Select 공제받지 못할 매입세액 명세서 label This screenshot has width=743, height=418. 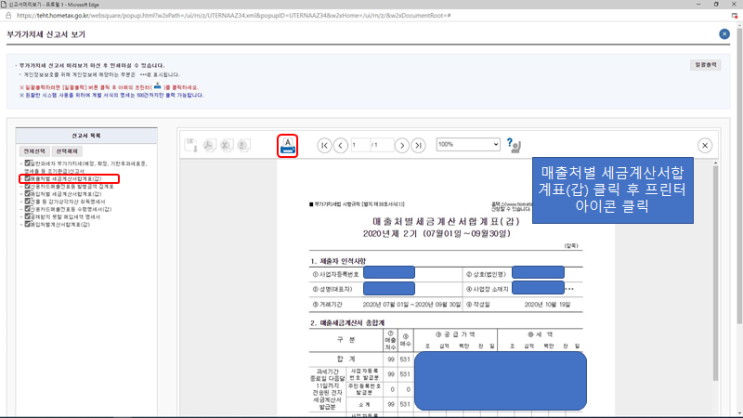[65, 217]
